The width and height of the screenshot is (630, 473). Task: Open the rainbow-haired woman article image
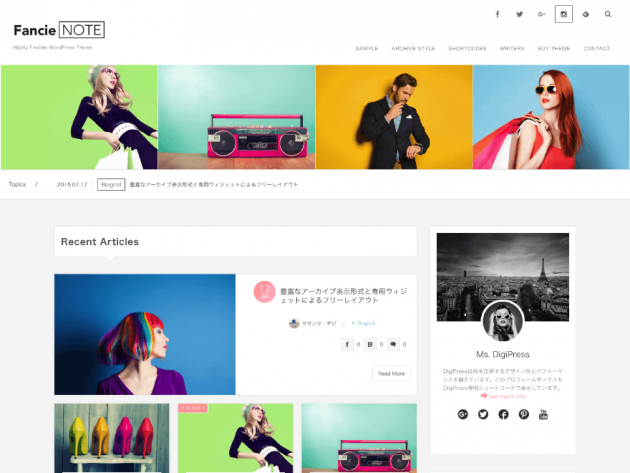tap(145, 334)
